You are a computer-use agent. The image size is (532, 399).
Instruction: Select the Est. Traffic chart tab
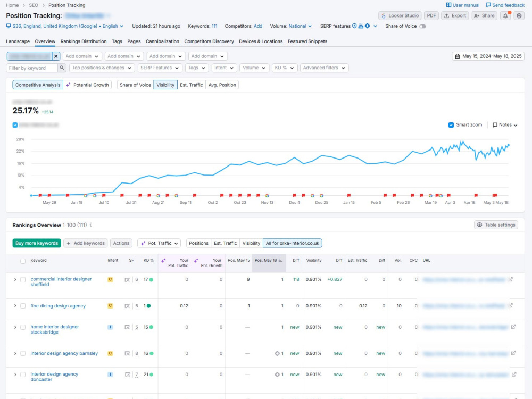click(192, 85)
